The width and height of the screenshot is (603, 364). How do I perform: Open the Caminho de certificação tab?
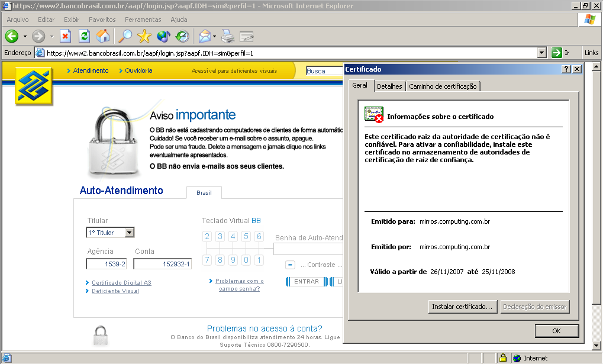coord(443,86)
